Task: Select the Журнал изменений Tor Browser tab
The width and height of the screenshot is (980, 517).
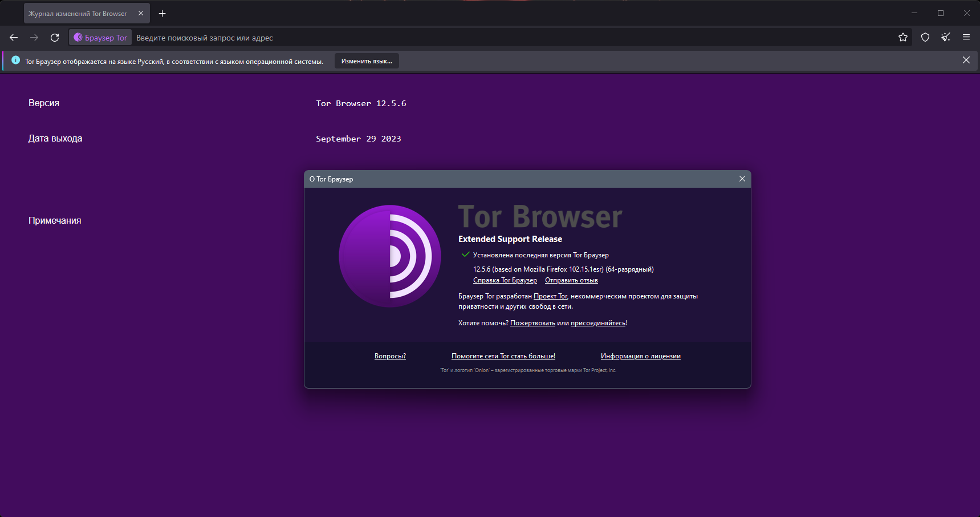Action: pyautogui.click(x=78, y=13)
